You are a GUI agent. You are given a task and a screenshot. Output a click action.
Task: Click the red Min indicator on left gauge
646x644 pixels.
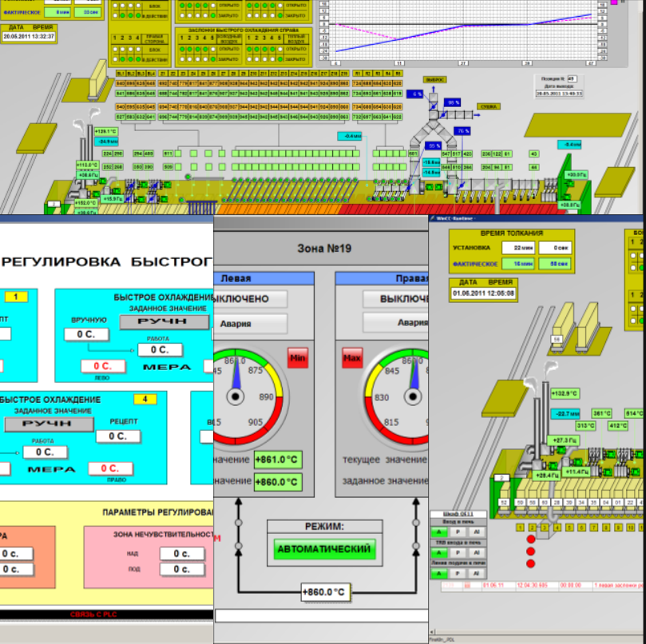298,357
